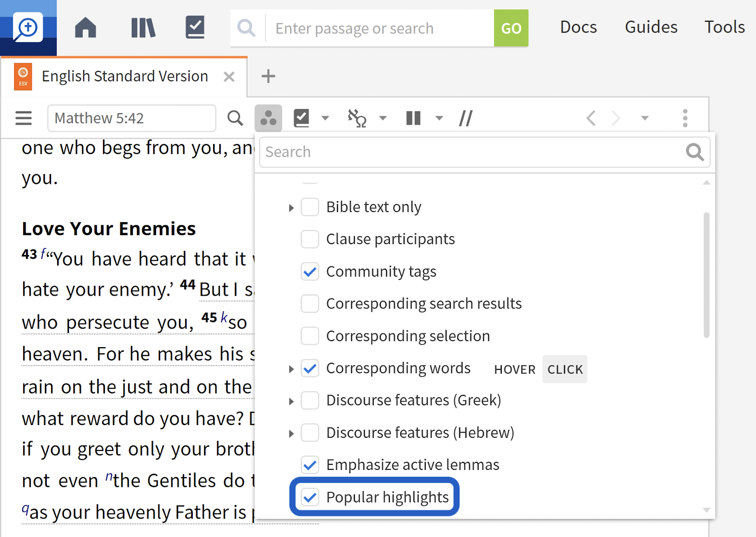
Task: Click the parallel resources columns icon
Action: (413, 118)
